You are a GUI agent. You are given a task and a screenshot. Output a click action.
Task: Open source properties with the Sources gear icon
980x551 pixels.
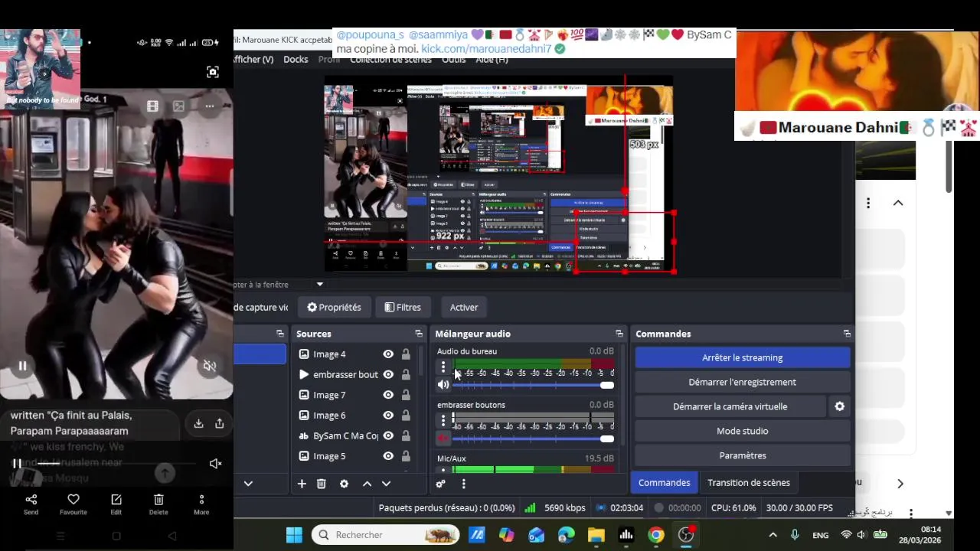tap(344, 484)
